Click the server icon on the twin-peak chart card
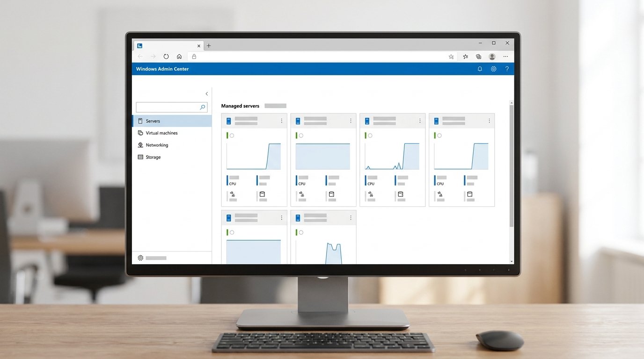Screen dimensions: 644x359 pos(298,218)
